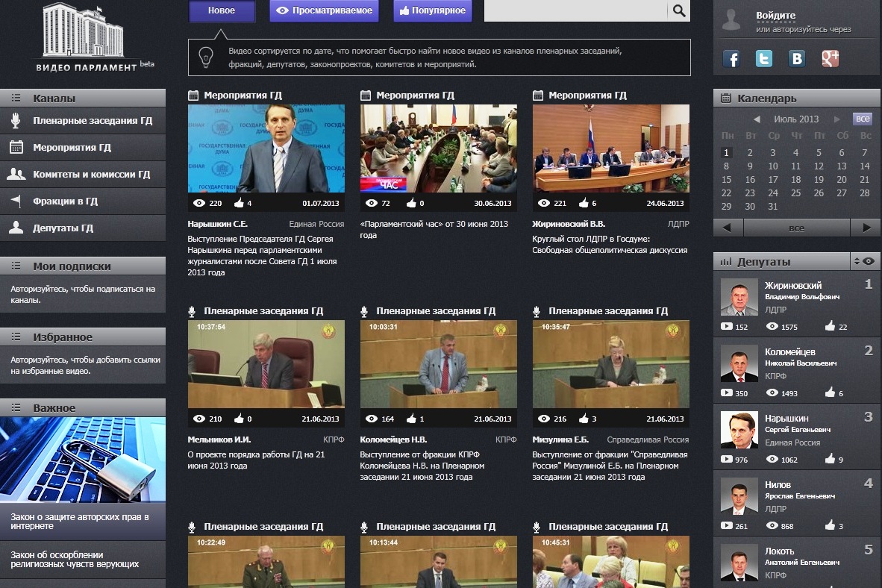Switch to the Просматриваемое tab
Image resolution: width=882 pixels, height=588 pixels.
(x=324, y=10)
